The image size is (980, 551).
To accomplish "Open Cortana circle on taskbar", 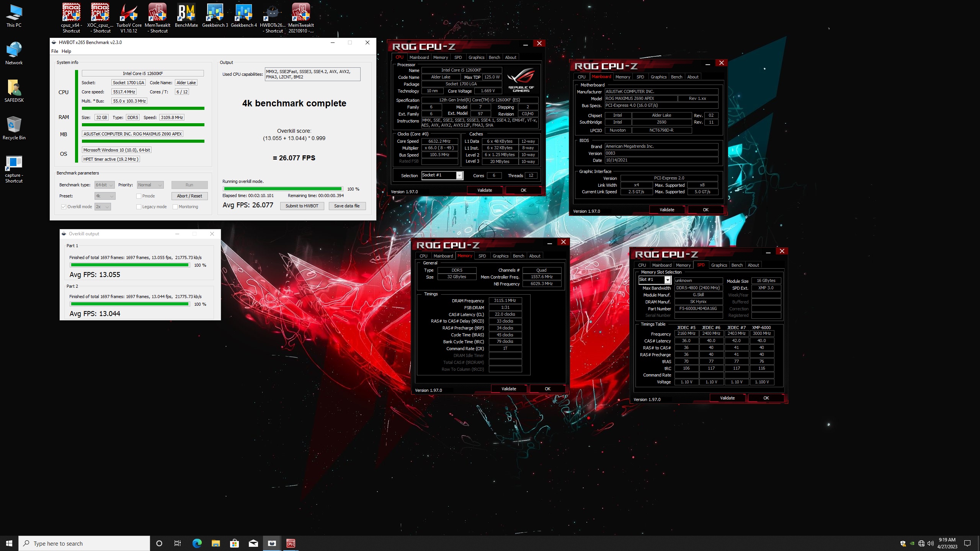I will coord(159,543).
